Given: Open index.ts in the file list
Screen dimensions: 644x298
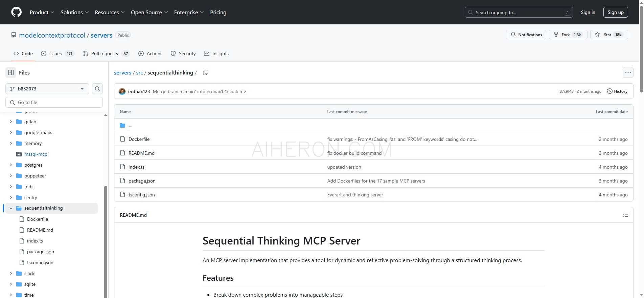Looking at the screenshot, I should (x=136, y=167).
